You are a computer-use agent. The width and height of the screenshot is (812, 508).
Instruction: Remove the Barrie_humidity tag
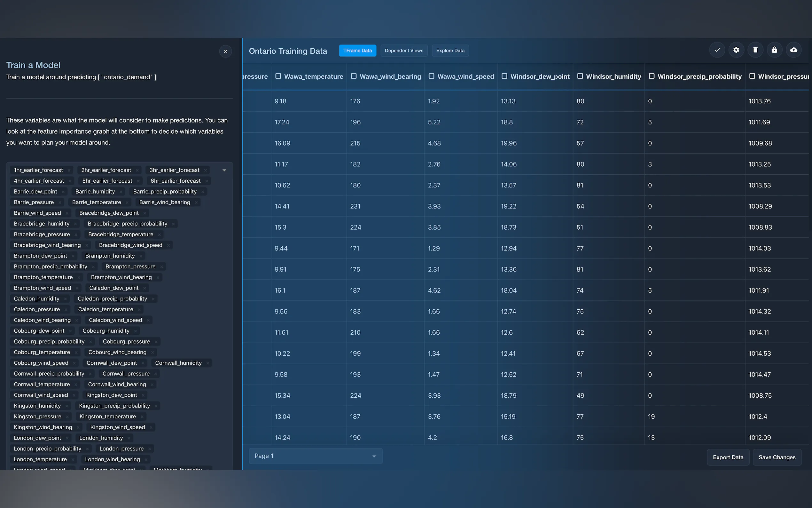click(121, 192)
